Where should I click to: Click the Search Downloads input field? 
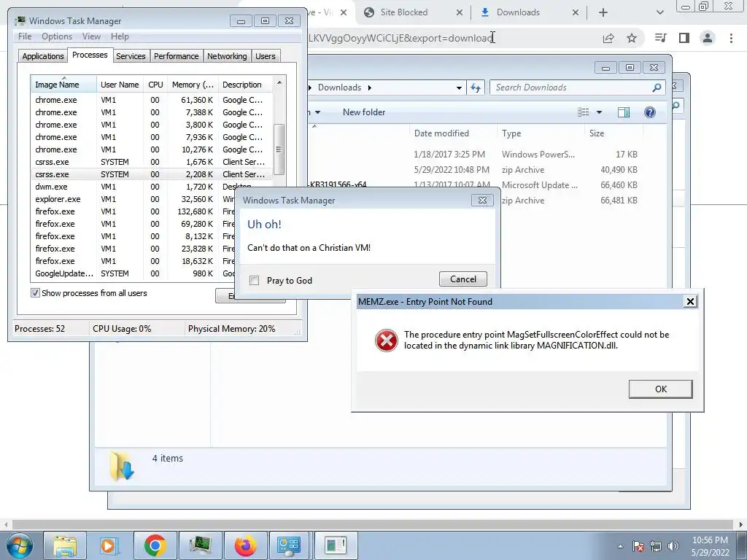coord(572,87)
